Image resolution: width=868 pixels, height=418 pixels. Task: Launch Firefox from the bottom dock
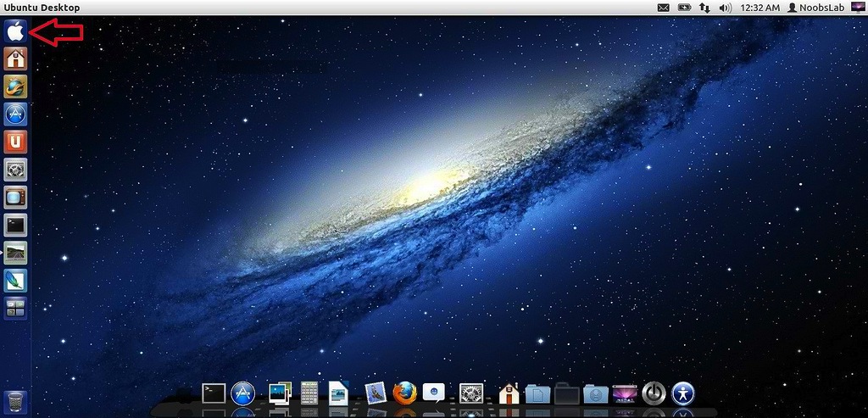pyautogui.click(x=404, y=393)
